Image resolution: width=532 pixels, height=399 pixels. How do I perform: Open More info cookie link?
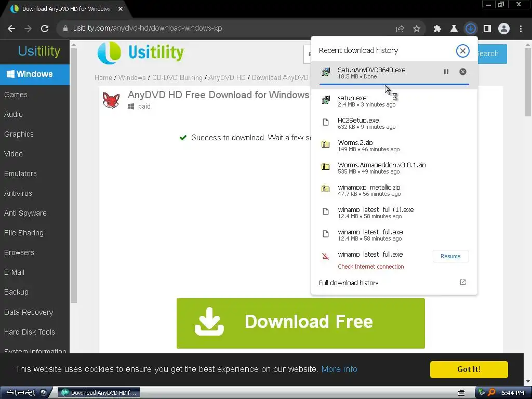[x=339, y=369]
